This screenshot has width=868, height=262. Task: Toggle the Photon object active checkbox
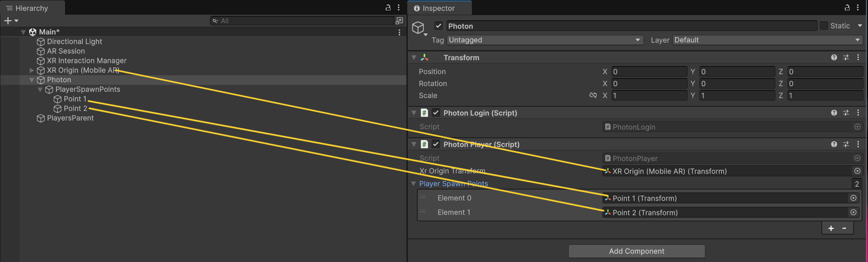click(438, 26)
